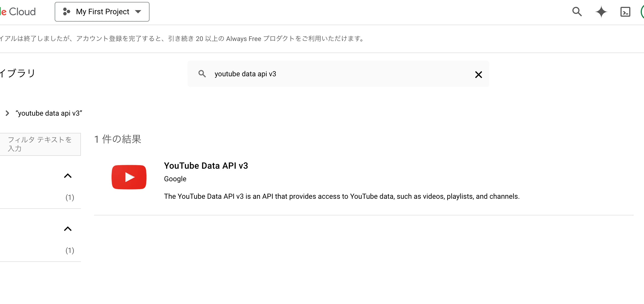Image resolution: width=644 pixels, height=304 pixels.
Task: Collapse the first filter section chevron
Action: [68, 176]
